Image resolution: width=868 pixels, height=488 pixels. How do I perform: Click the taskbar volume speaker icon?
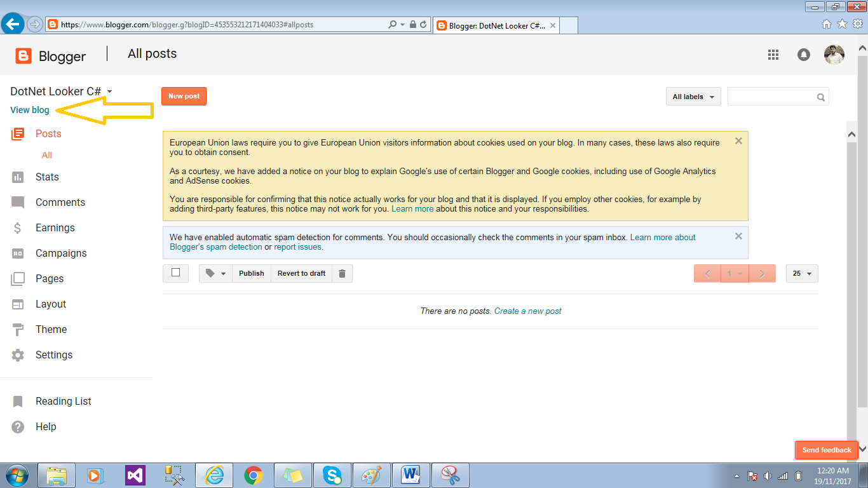[x=768, y=476]
